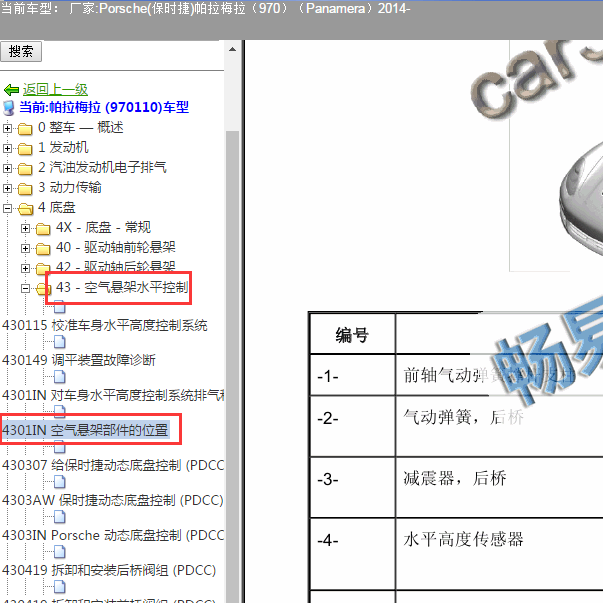Image resolution: width=603 pixels, height=603 pixels.
Task: Expand 40 - 驱动轴前轮悬架 node
Action: pyautogui.click(x=25, y=248)
